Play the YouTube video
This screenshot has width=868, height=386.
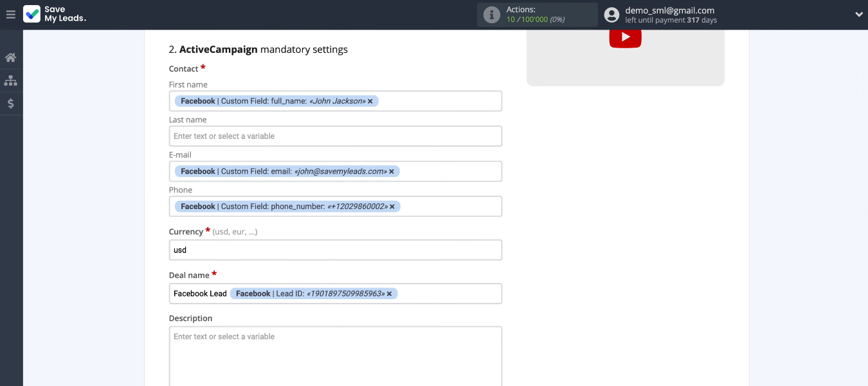[626, 37]
